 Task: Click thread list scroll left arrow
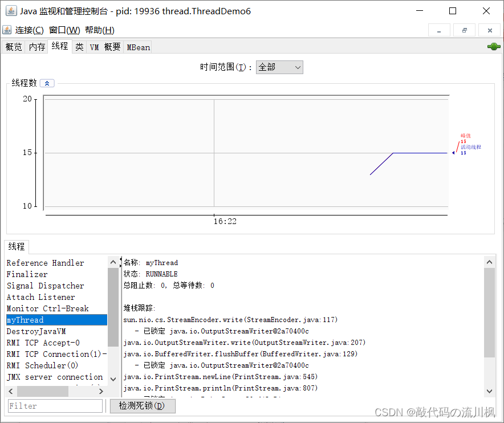(x=11, y=391)
